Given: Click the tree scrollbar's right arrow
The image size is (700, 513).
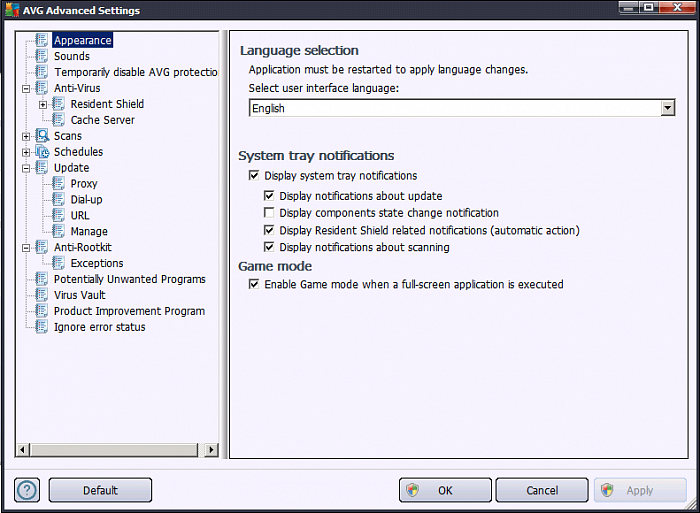Looking at the screenshot, I should coord(211,450).
